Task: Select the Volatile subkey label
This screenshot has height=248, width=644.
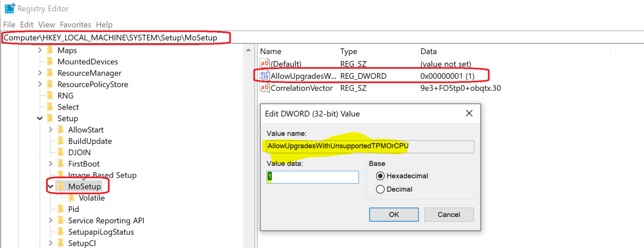Action: [92, 198]
